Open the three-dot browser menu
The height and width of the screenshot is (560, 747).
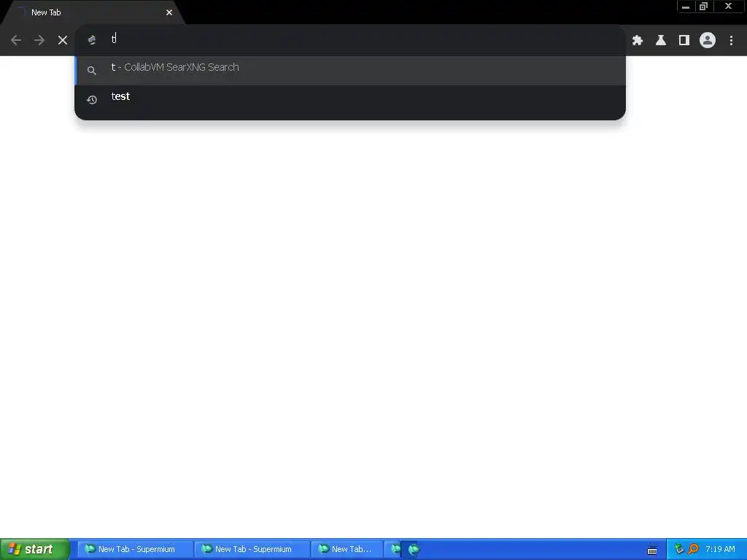(x=731, y=41)
